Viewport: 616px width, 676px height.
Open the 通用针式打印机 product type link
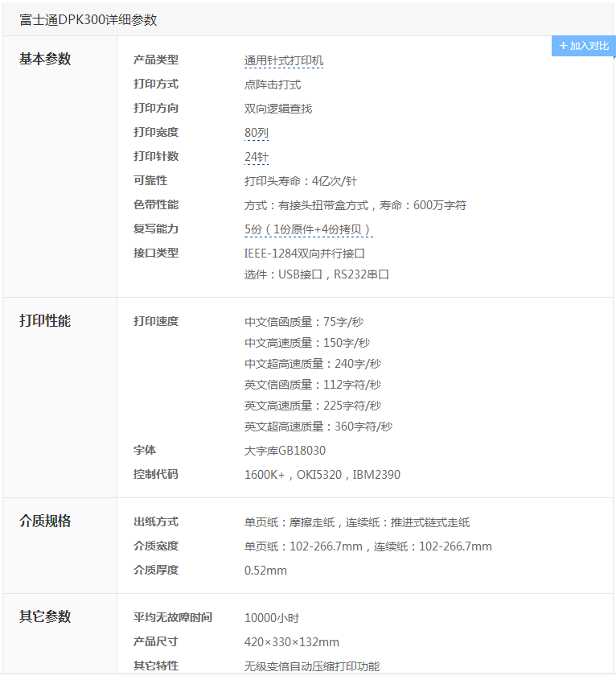tap(283, 61)
